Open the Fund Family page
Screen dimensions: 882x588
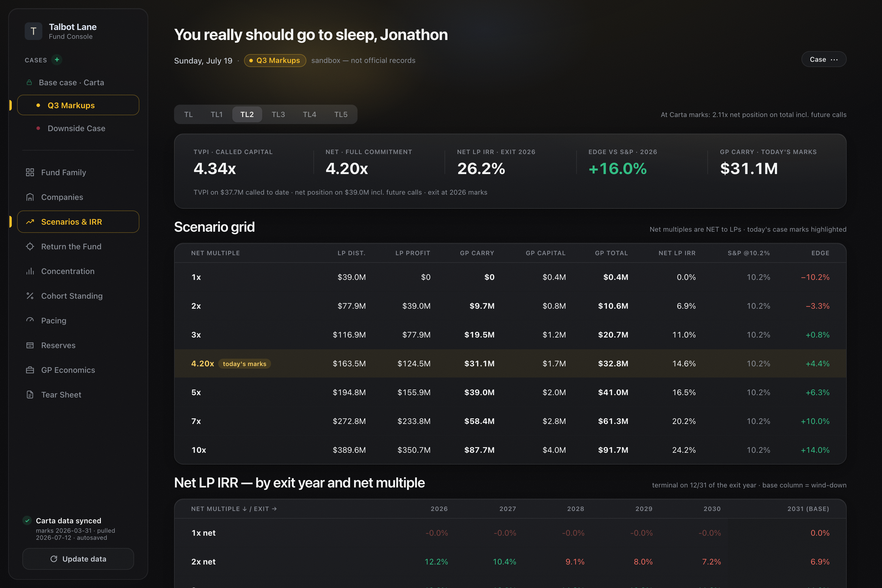pyautogui.click(x=78, y=173)
